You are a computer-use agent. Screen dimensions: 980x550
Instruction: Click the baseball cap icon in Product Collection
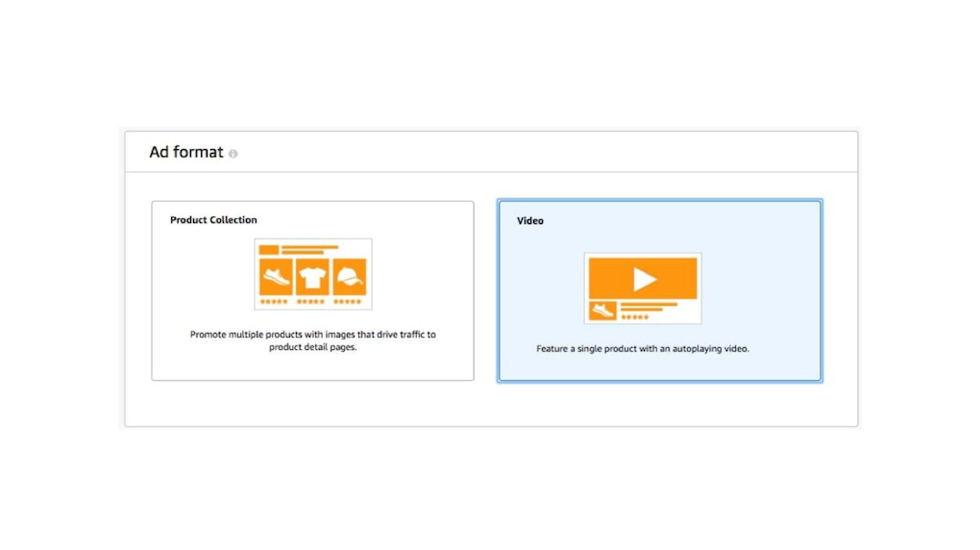pyautogui.click(x=349, y=278)
